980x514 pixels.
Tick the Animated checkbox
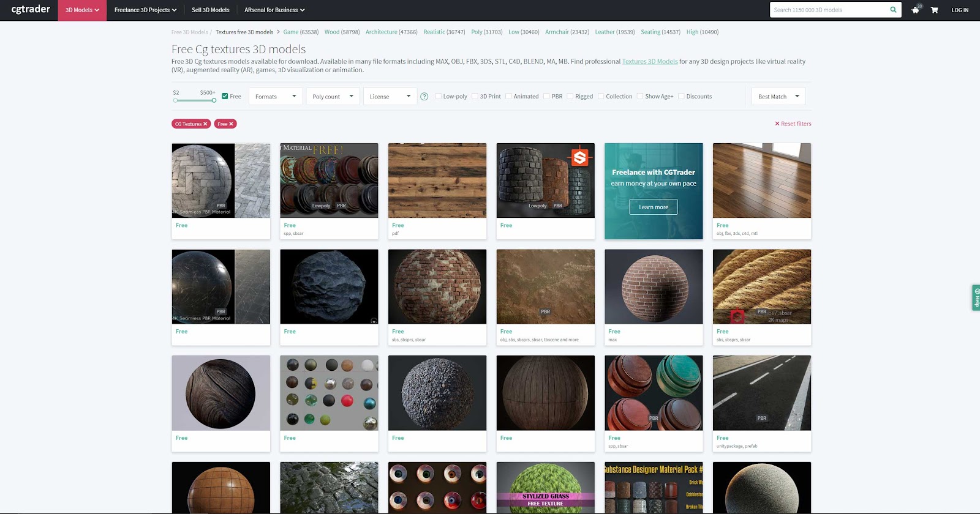tap(508, 96)
